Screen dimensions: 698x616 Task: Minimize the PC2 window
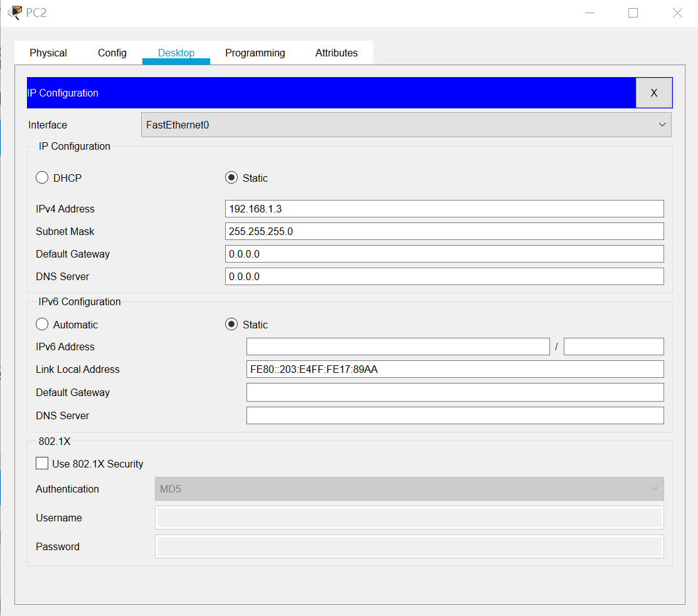coord(590,13)
